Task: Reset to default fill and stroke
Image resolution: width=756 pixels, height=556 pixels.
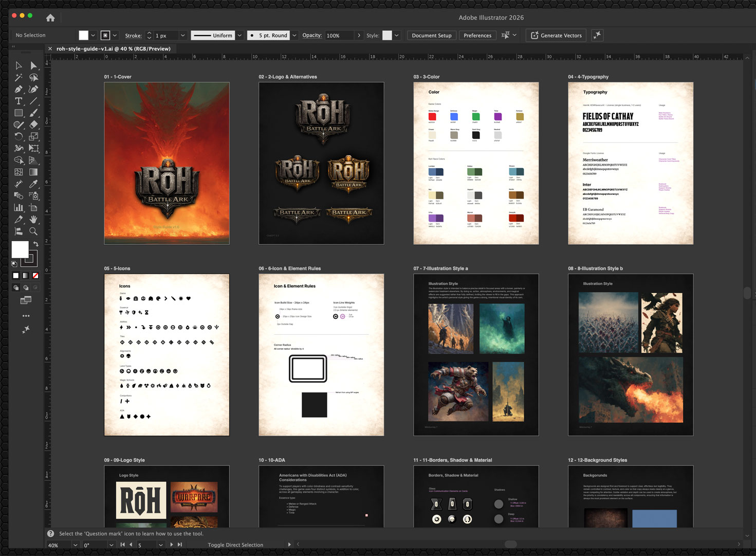Action: [14, 264]
